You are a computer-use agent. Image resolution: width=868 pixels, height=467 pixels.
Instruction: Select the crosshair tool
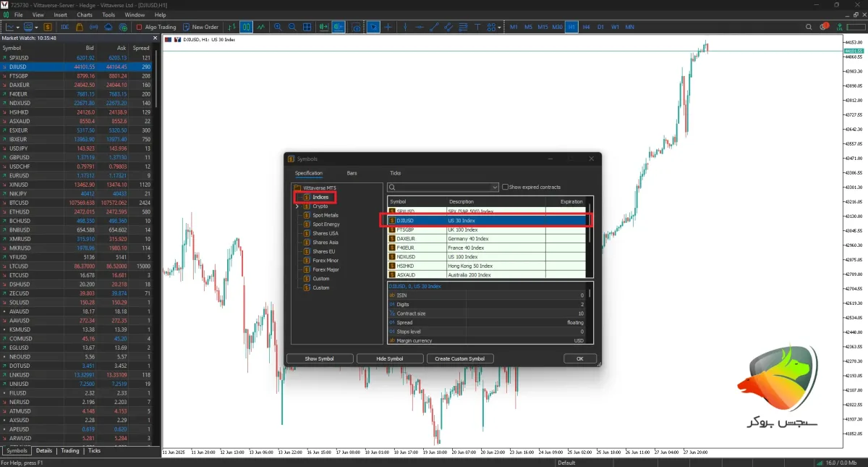point(388,27)
